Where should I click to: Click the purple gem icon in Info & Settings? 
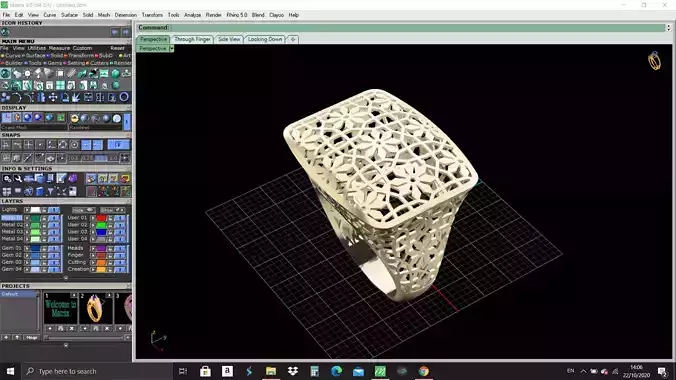point(72,178)
